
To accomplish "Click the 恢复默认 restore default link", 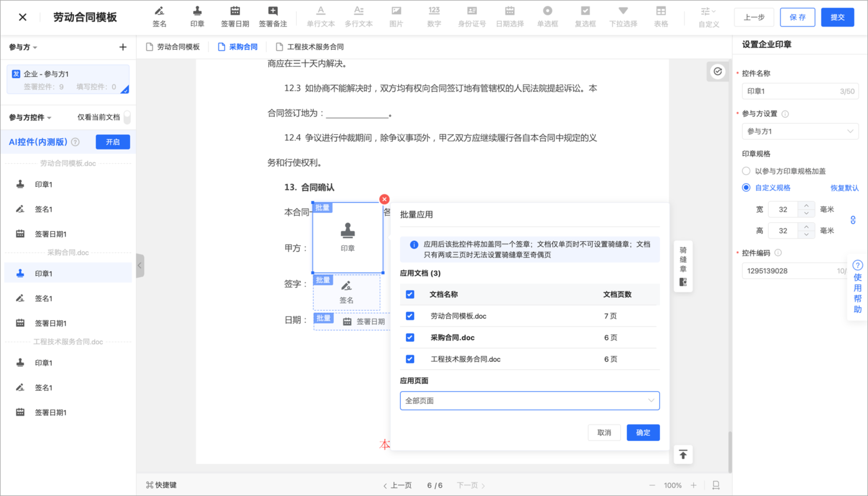I will pyautogui.click(x=844, y=188).
